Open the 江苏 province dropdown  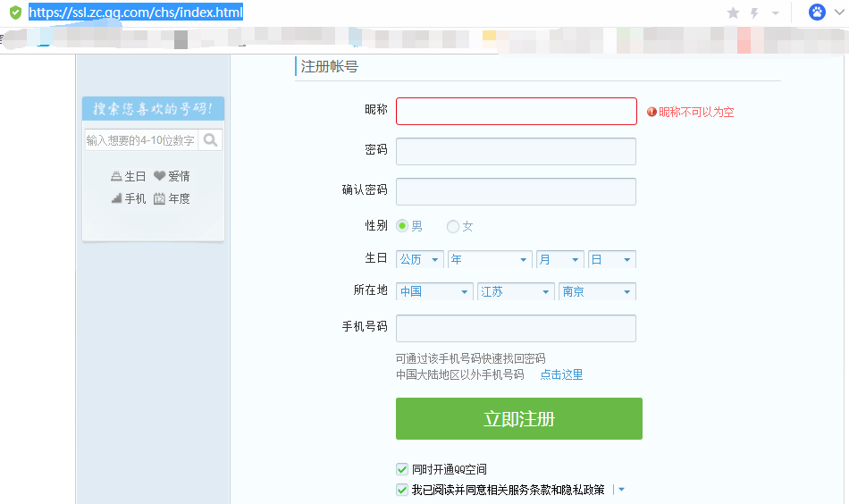pyautogui.click(x=516, y=291)
